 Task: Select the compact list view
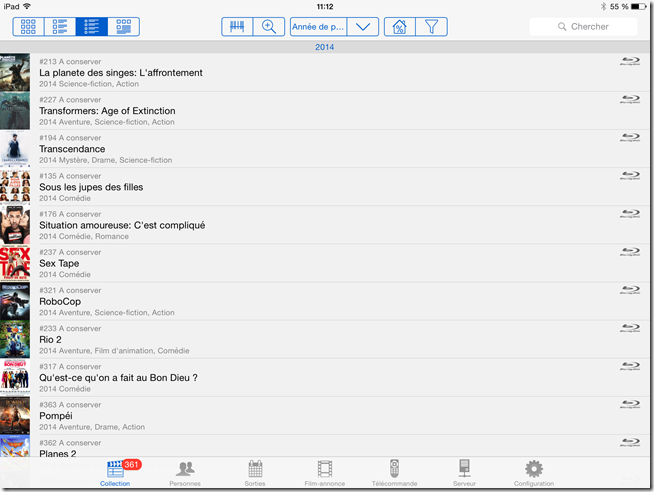coord(91,27)
